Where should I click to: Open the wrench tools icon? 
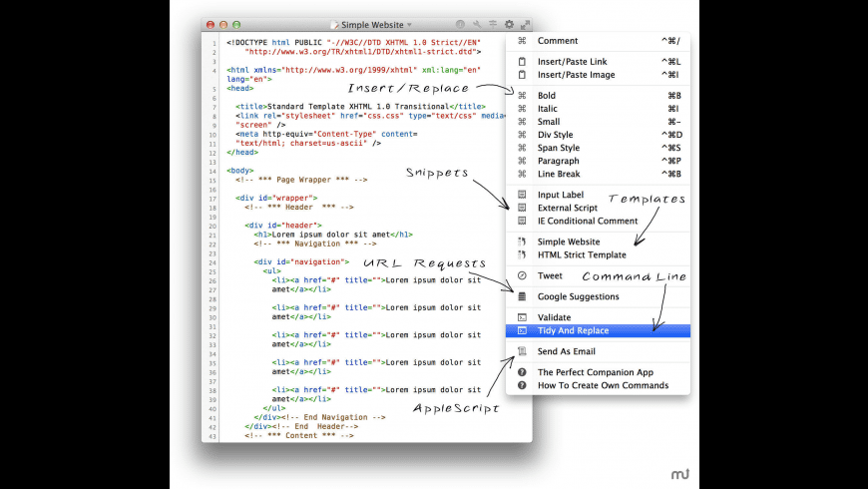pyautogui.click(x=477, y=24)
